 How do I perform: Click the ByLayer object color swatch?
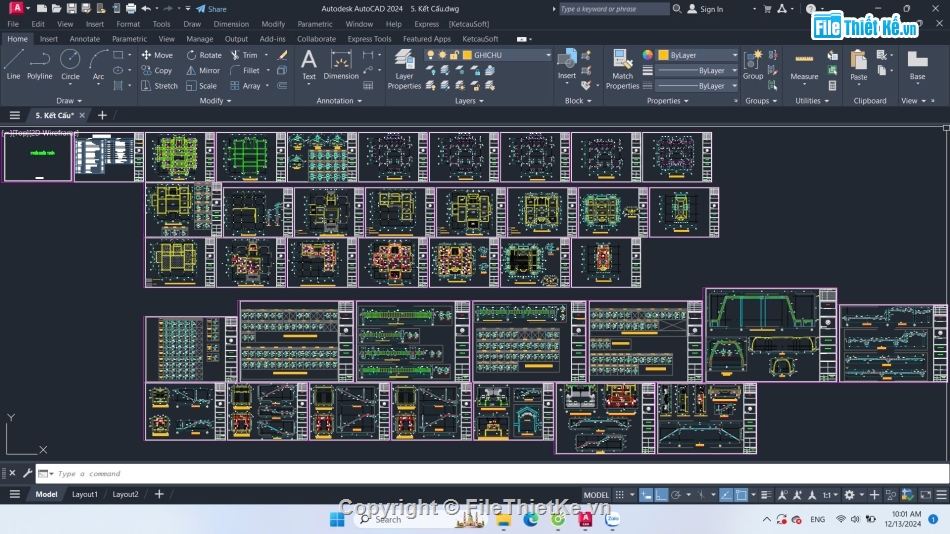(x=663, y=55)
